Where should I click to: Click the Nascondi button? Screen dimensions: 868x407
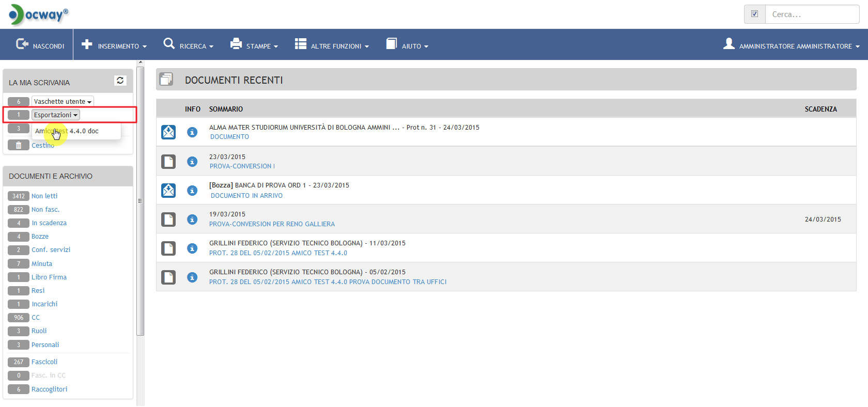pyautogui.click(x=40, y=45)
